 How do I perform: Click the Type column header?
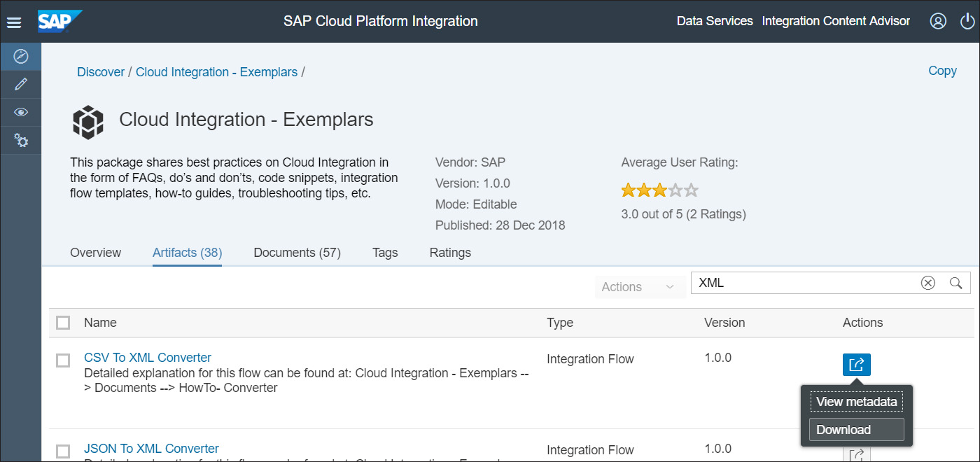click(x=560, y=323)
